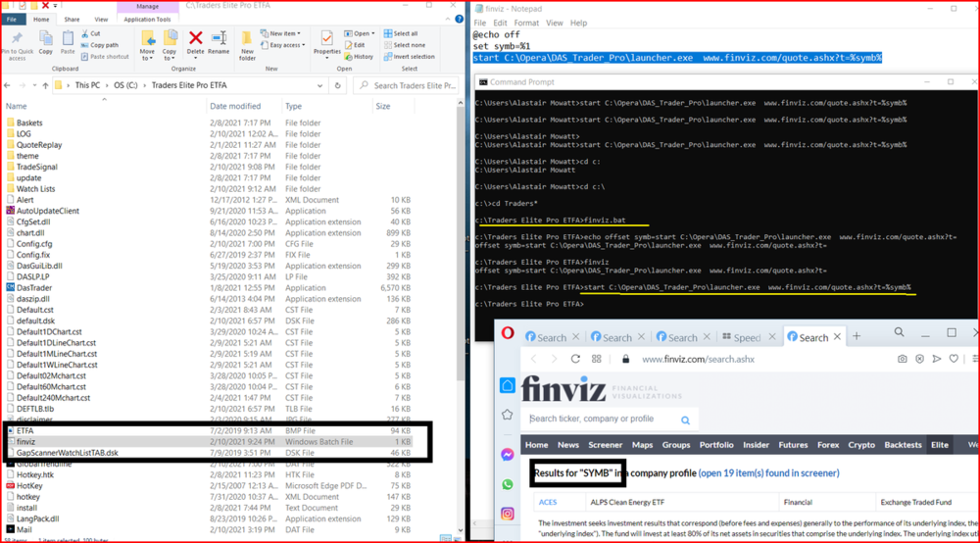The image size is (980, 543).
Task: Click Explorer up-one-level arrow
Action: pos(45,85)
